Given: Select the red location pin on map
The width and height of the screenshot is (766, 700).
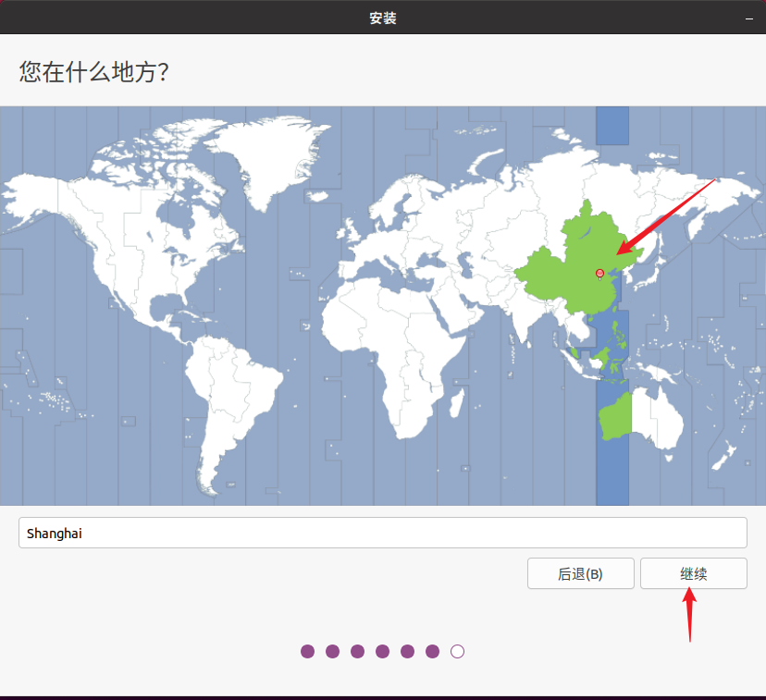Looking at the screenshot, I should tap(599, 274).
